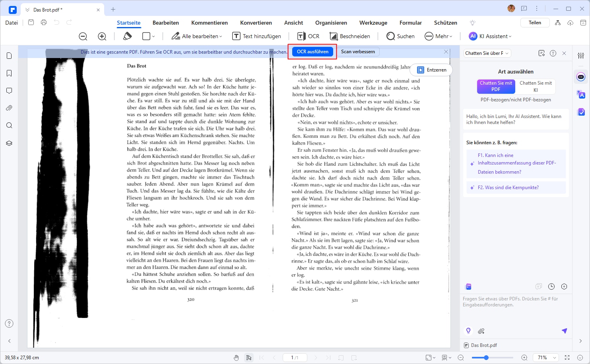
Task: Click the prompt lightbulb icon in chat
Action: coord(468,331)
